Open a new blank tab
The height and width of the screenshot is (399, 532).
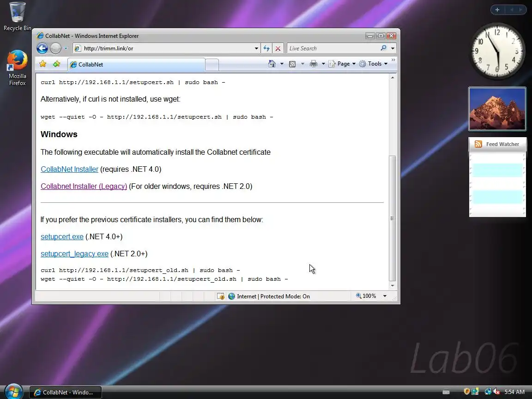[x=212, y=65]
